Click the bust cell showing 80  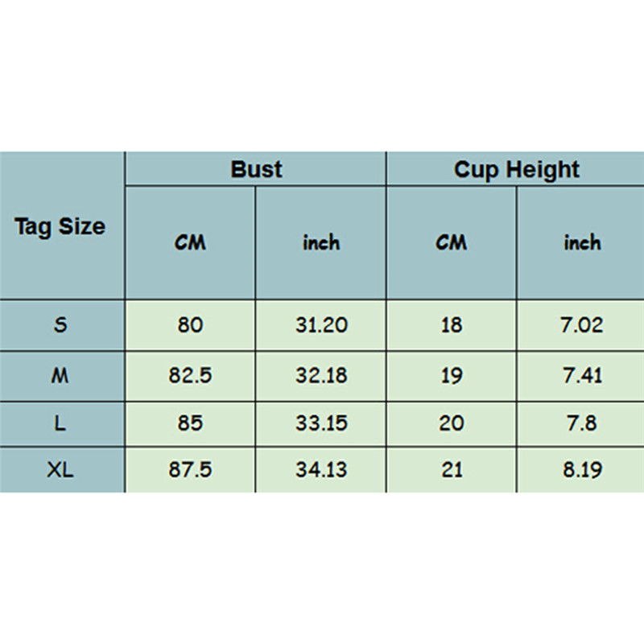[190, 325]
